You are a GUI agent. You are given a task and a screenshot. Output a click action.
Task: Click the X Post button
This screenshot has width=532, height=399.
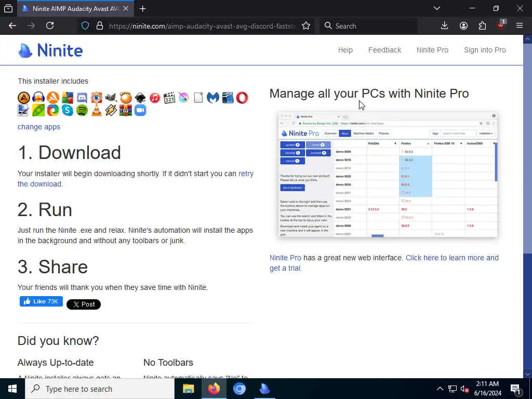coord(84,304)
